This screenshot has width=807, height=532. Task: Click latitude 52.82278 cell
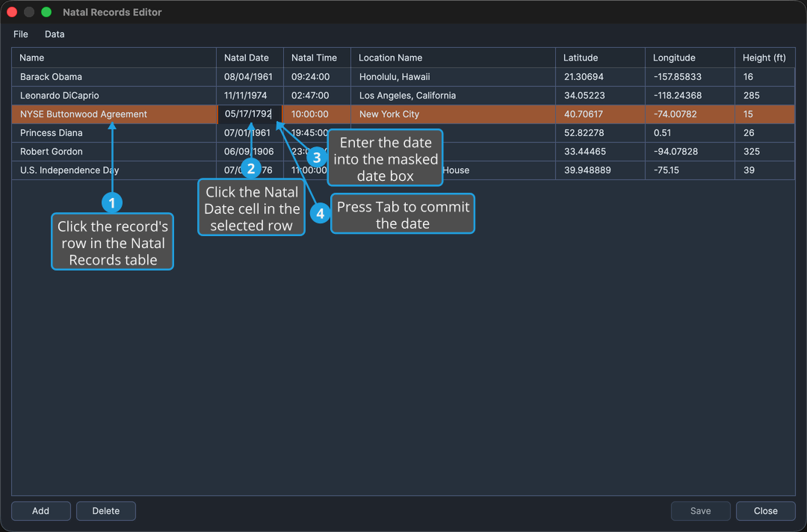point(600,133)
